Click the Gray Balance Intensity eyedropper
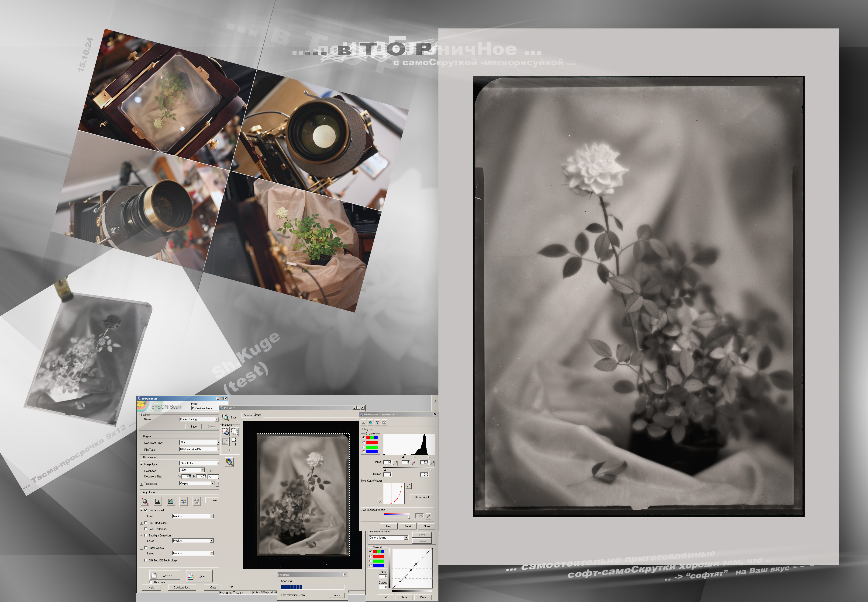 pyautogui.click(x=428, y=516)
